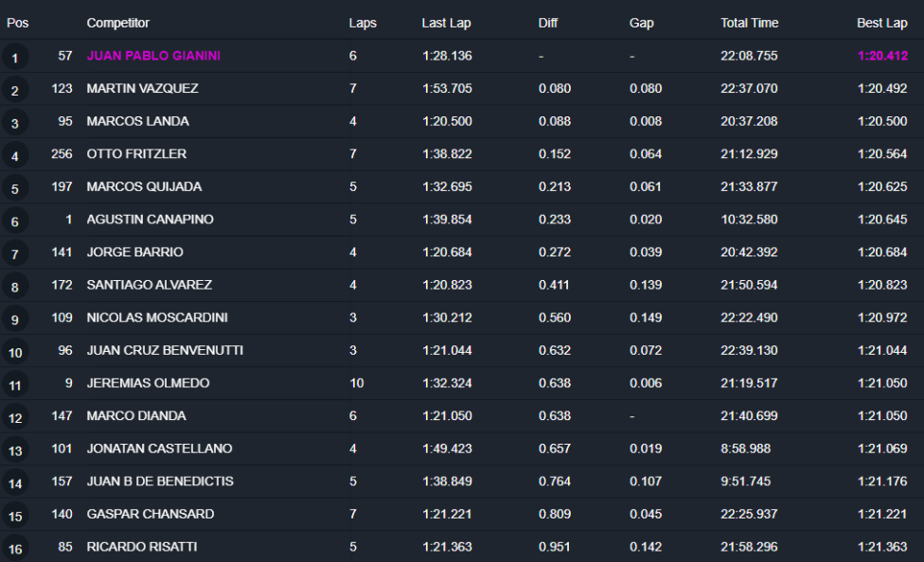Click position 15 circle badge

pos(15,517)
